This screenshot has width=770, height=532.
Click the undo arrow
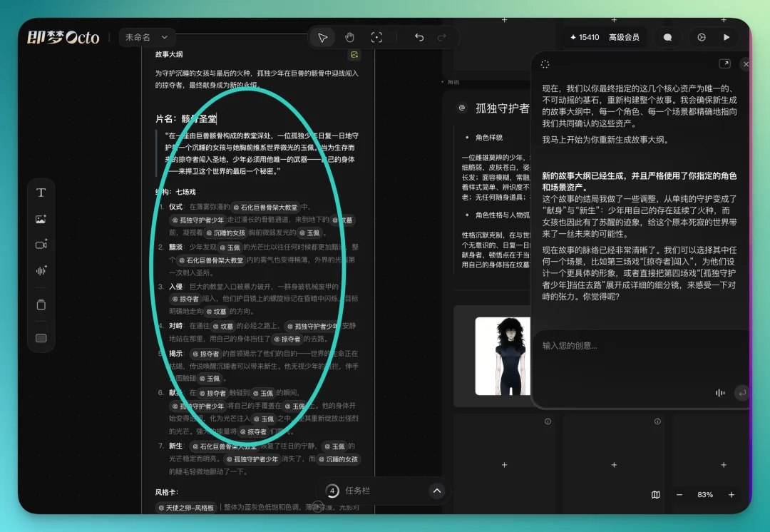pos(419,37)
